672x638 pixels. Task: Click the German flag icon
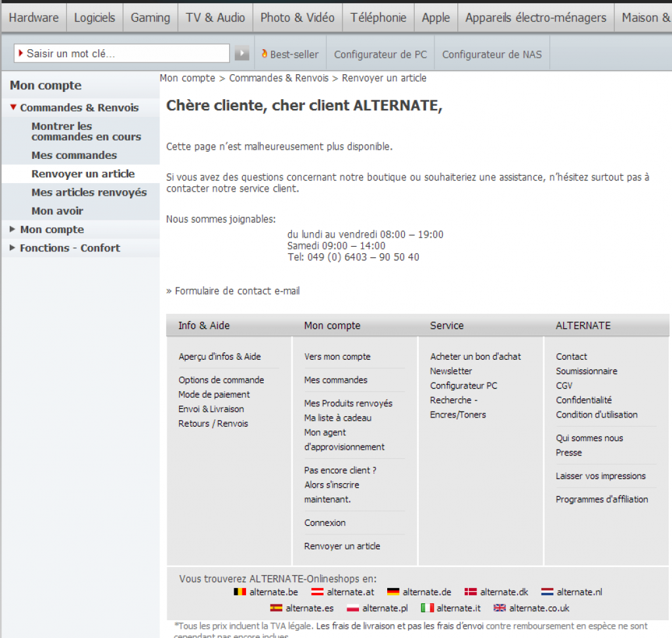coord(393,591)
